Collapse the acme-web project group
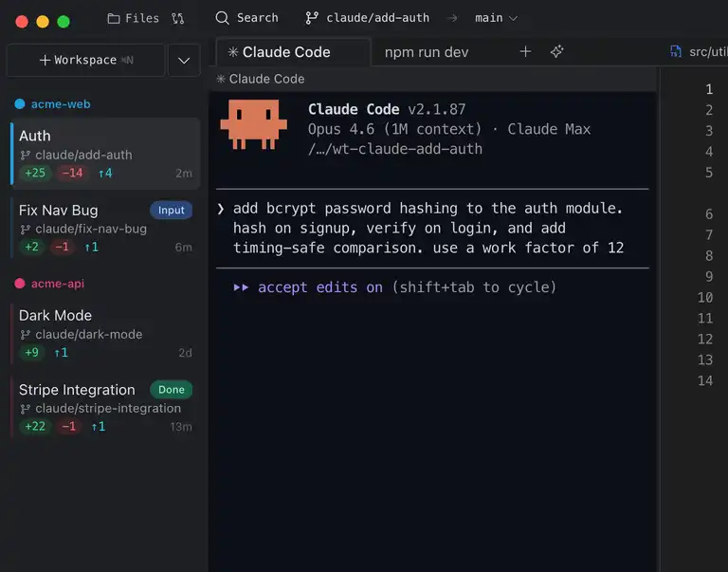Screen dimensions: 728x572 pyautogui.click(x=53, y=104)
